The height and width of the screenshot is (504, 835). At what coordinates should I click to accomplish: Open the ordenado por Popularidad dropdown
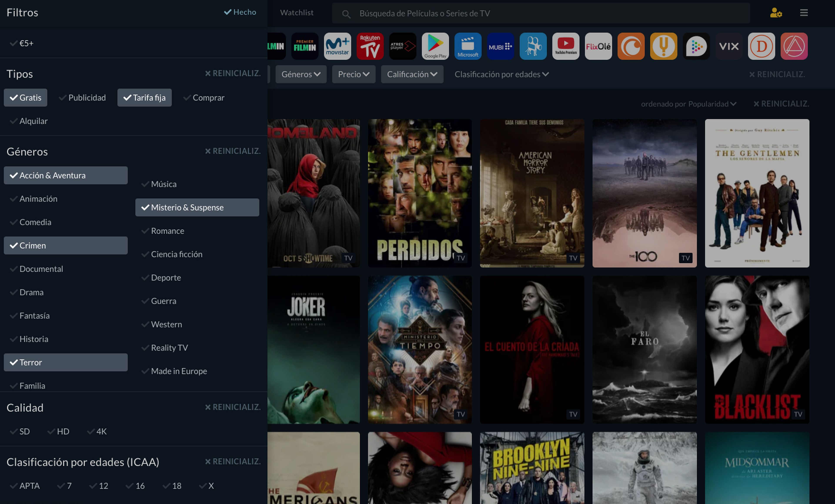[x=689, y=104]
